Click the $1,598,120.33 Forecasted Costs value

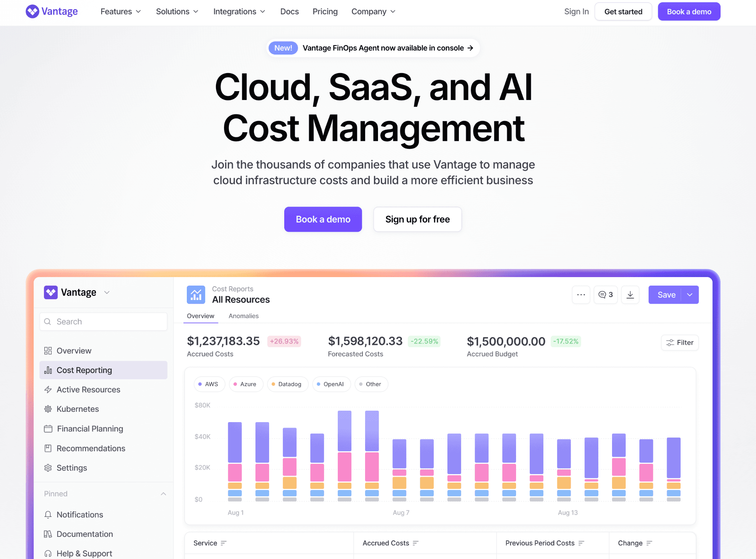[365, 341]
